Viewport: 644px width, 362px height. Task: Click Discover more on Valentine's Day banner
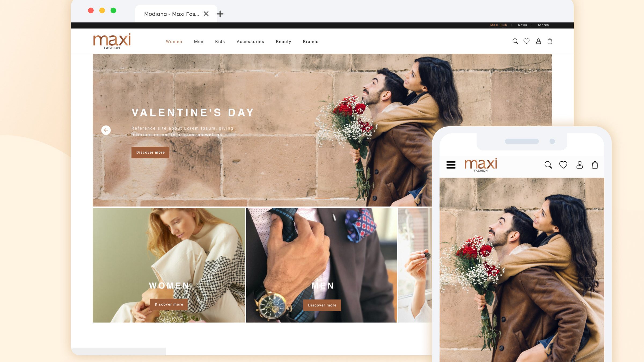150,152
